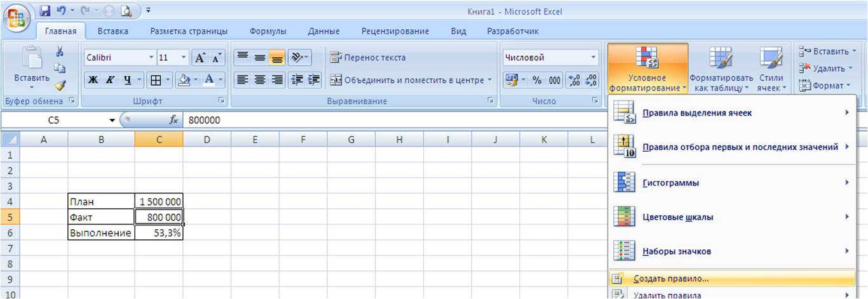Toggle italic formatting (К)
Viewport: 868px width, 299px height.
pos(111,80)
